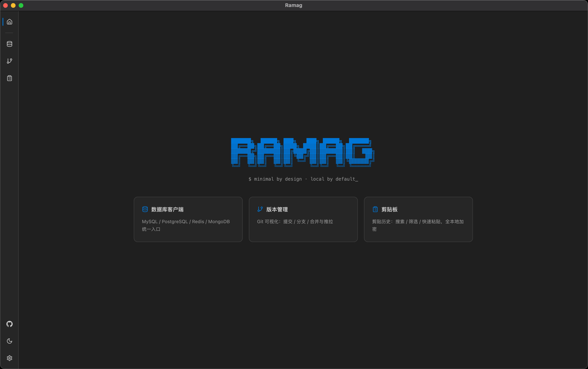Open Settings with the gear icon
The image size is (588, 369).
click(x=10, y=358)
